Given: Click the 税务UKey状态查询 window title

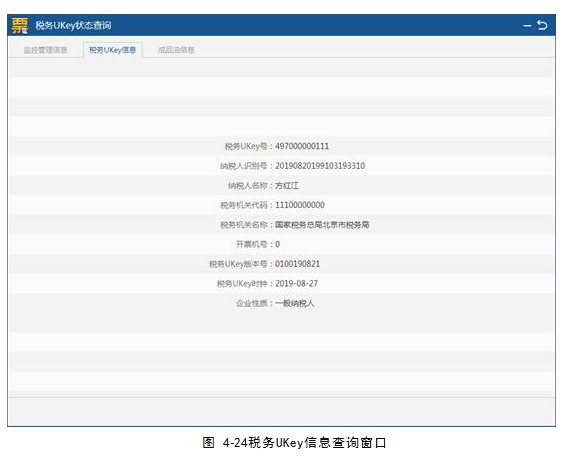Looking at the screenshot, I should pos(73,25).
